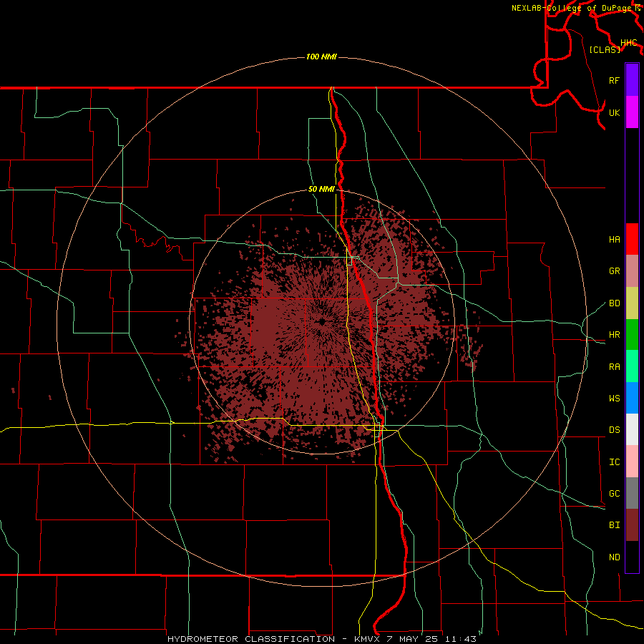Pick the dark green HR legend swatch
Image resolution: width=644 pixels, height=644 pixels.
pos(632,335)
